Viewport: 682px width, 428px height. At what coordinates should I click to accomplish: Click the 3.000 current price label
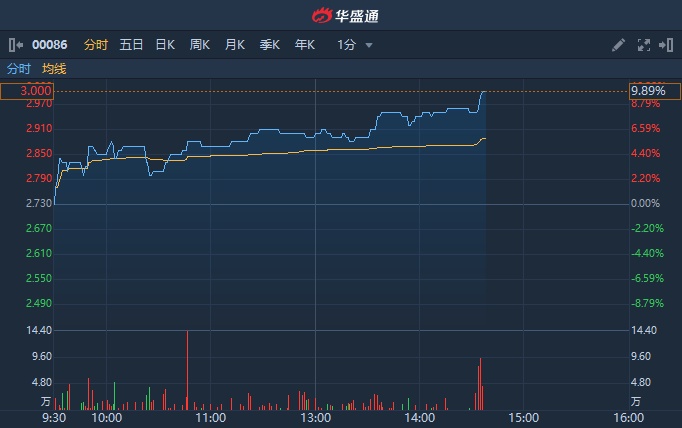click(x=26, y=91)
